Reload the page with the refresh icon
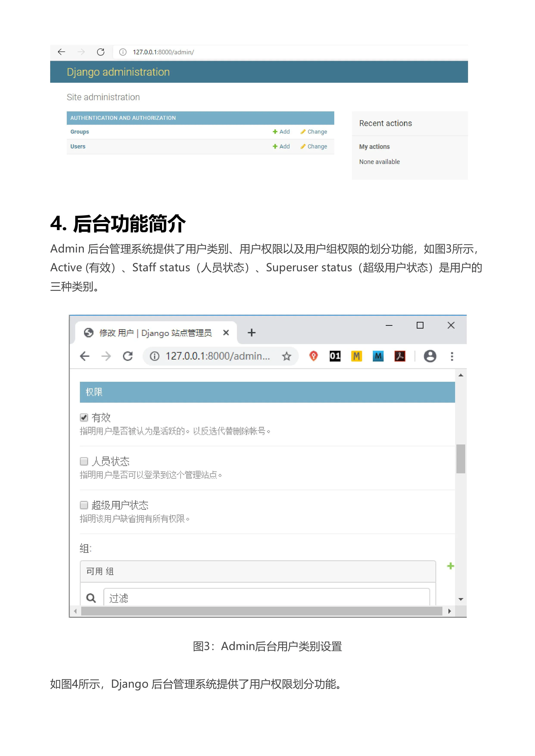The height and width of the screenshot is (756, 535). tap(128, 357)
